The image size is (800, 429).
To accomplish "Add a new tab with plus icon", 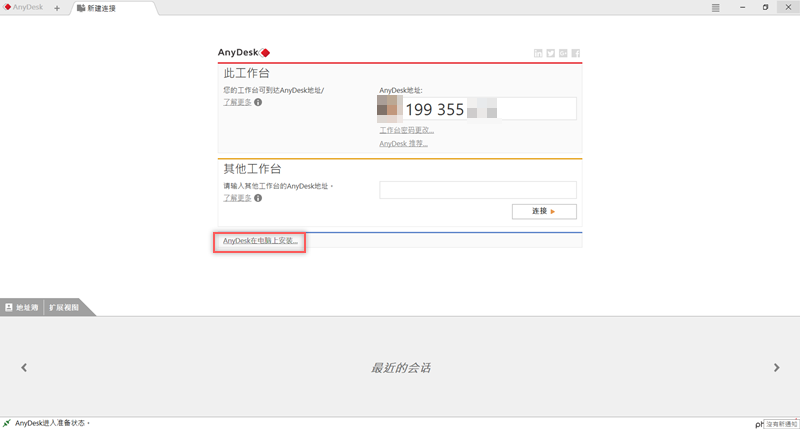I will [x=57, y=8].
